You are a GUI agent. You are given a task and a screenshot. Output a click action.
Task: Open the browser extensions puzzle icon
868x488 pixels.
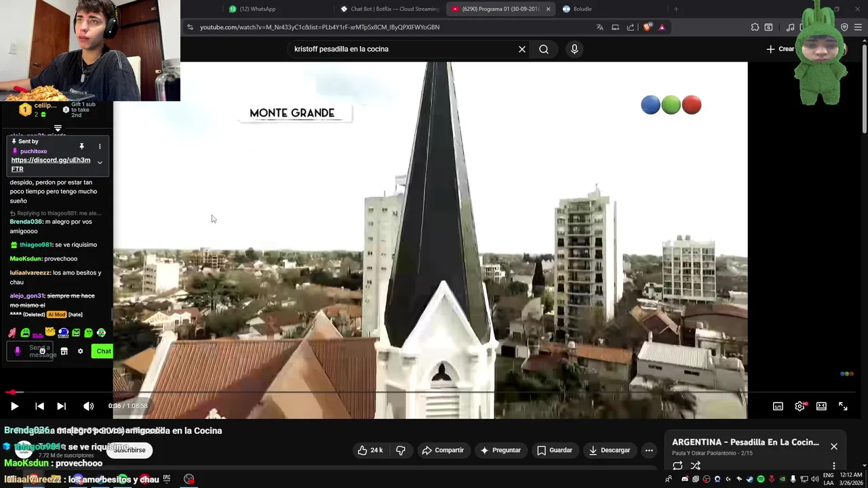click(x=755, y=27)
